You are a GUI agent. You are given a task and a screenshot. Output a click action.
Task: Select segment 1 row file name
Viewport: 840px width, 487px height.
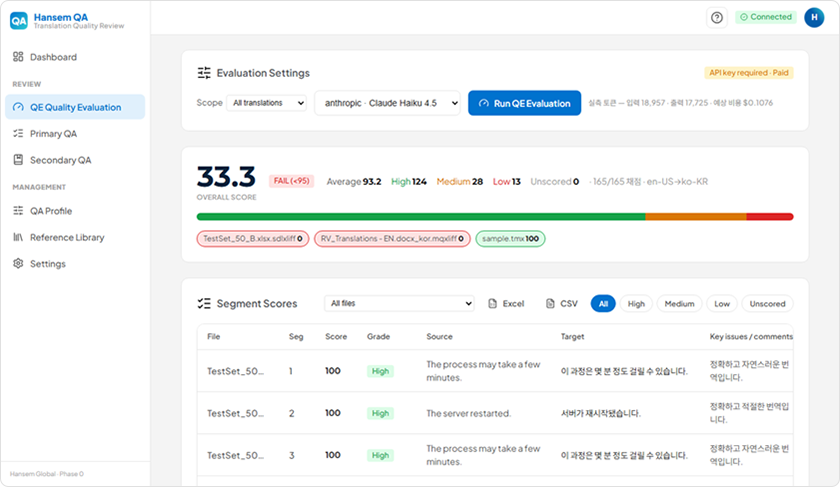[x=236, y=371]
